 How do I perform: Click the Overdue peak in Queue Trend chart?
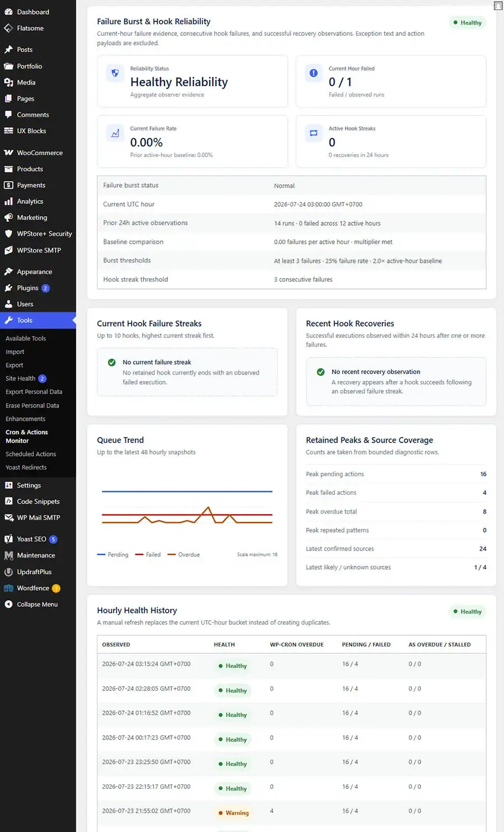[209, 508]
